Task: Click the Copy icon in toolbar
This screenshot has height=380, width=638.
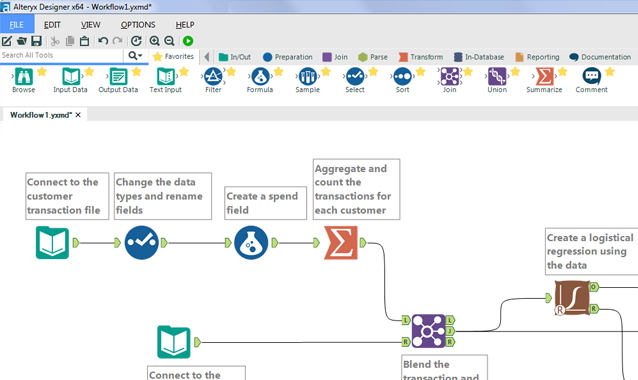Action: 70,41
